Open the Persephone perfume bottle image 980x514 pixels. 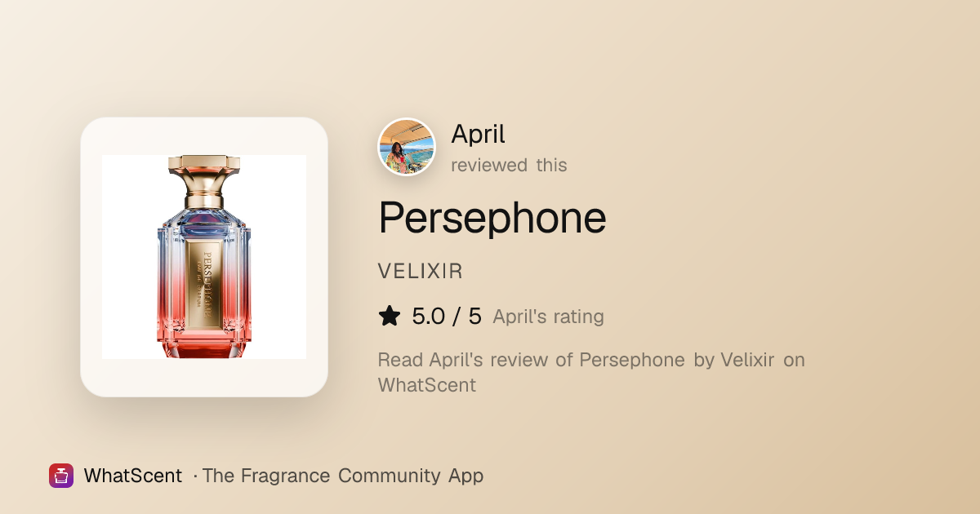point(204,257)
